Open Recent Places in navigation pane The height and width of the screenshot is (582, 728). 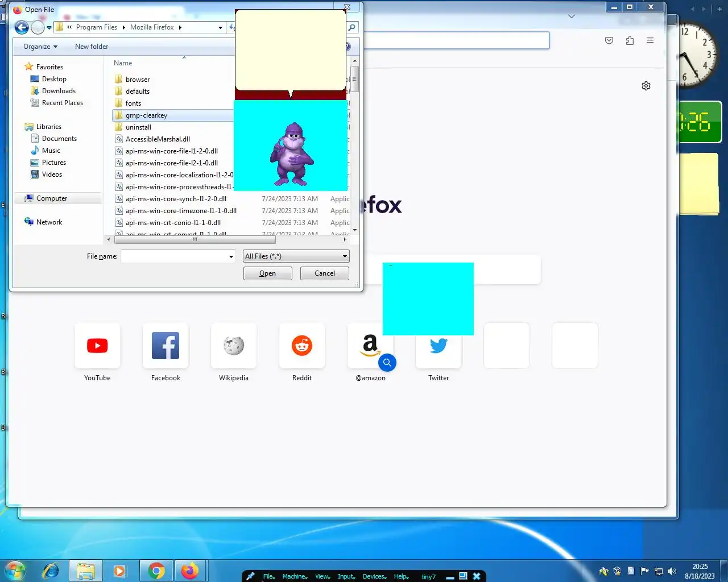click(x=63, y=102)
